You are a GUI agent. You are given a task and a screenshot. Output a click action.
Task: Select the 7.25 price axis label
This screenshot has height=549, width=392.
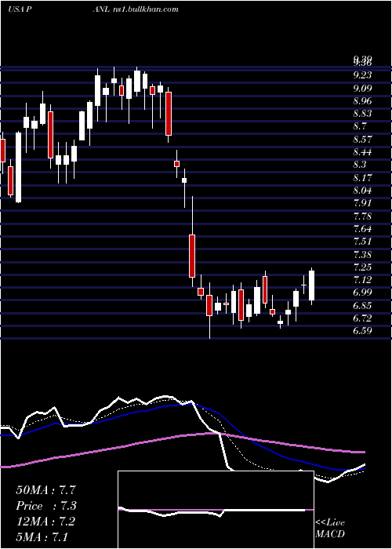[362, 267]
